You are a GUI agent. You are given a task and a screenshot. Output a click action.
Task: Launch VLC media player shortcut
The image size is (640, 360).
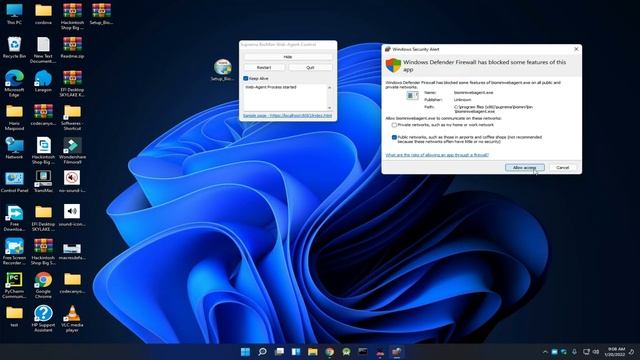click(x=72, y=319)
